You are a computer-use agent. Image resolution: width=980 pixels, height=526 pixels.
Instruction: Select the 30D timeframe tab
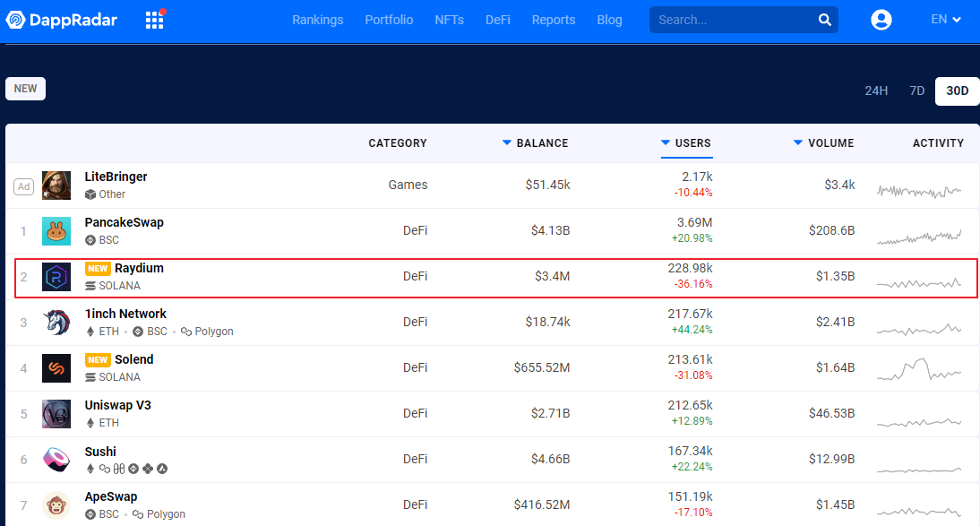coord(958,91)
